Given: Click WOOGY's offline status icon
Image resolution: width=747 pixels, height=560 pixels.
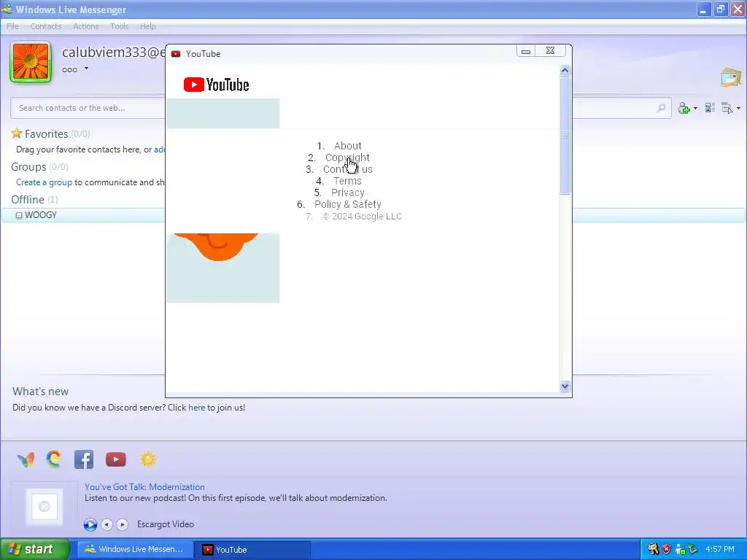Looking at the screenshot, I should [x=19, y=215].
